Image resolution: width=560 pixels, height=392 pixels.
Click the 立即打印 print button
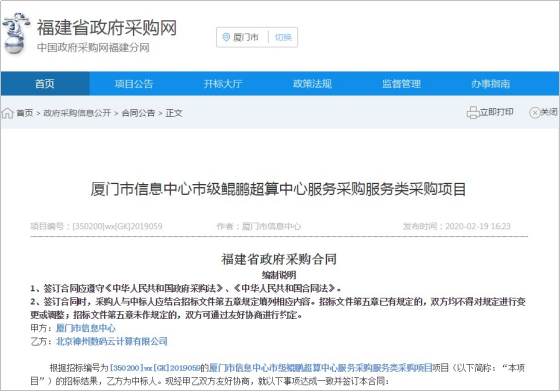click(496, 112)
